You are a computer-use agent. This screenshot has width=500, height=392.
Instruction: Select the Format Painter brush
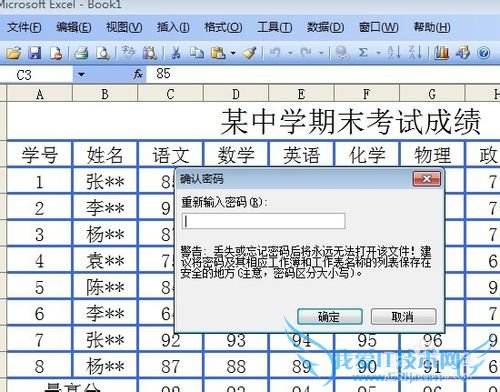(x=250, y=53)
